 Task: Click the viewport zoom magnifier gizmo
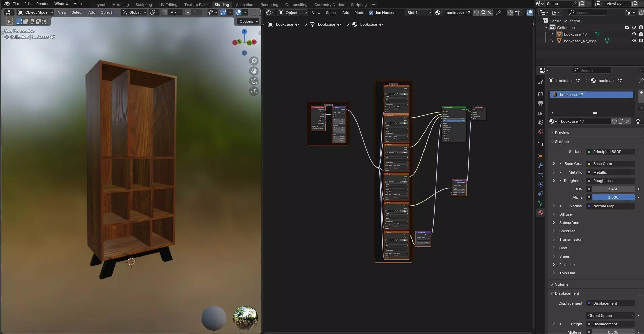[254, 61]
